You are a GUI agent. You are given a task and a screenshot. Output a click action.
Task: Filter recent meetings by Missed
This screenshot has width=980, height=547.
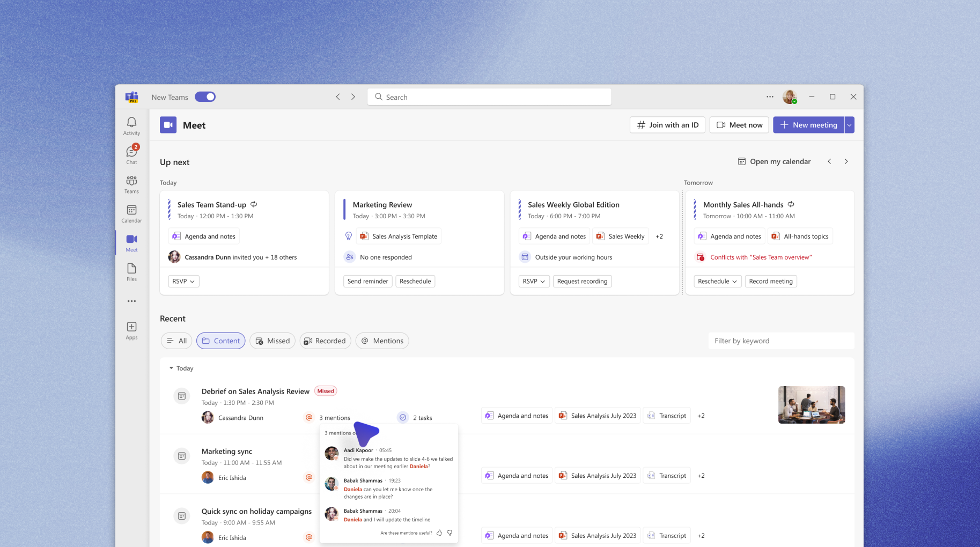272,341
